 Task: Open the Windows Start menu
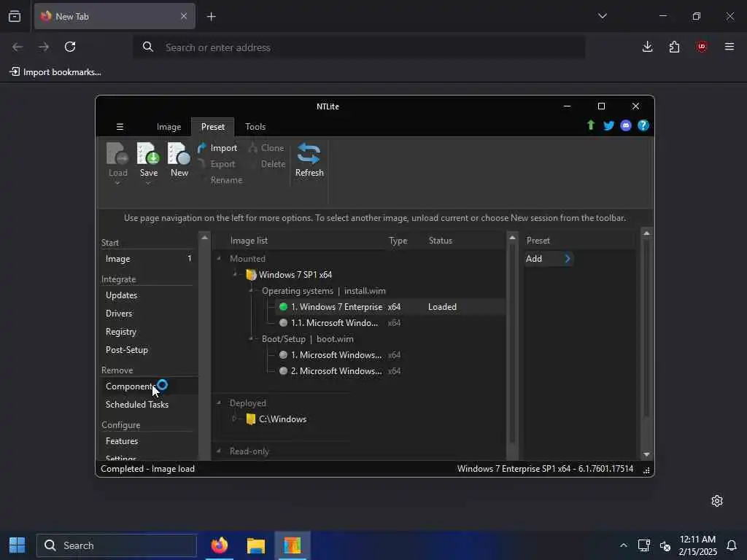pos(18,545)
